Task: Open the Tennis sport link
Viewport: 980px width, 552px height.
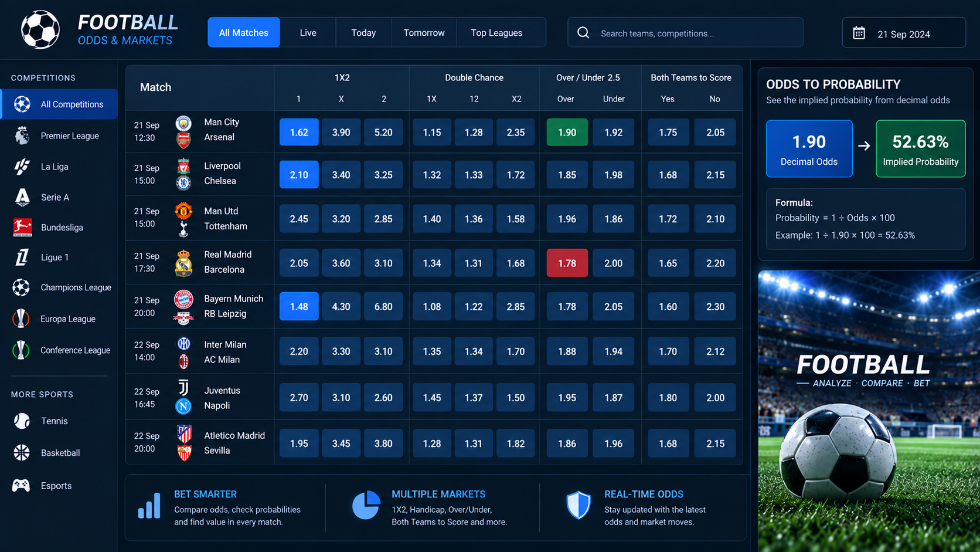Action: coord(59,421)
